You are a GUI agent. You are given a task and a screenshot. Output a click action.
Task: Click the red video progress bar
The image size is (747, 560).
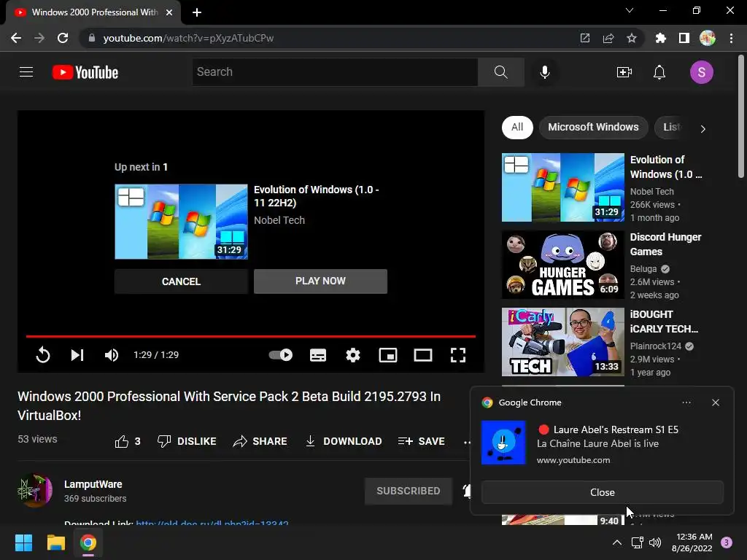[251, 336]
